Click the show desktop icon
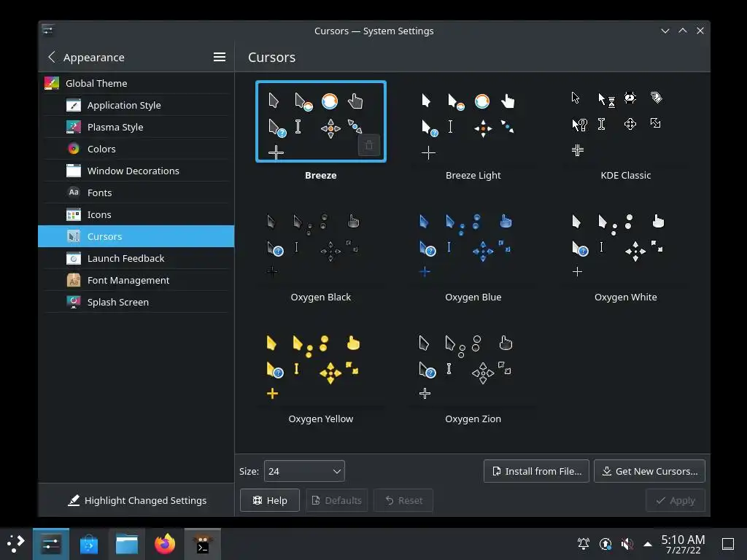The image size is (747, 560). [728, 544]
